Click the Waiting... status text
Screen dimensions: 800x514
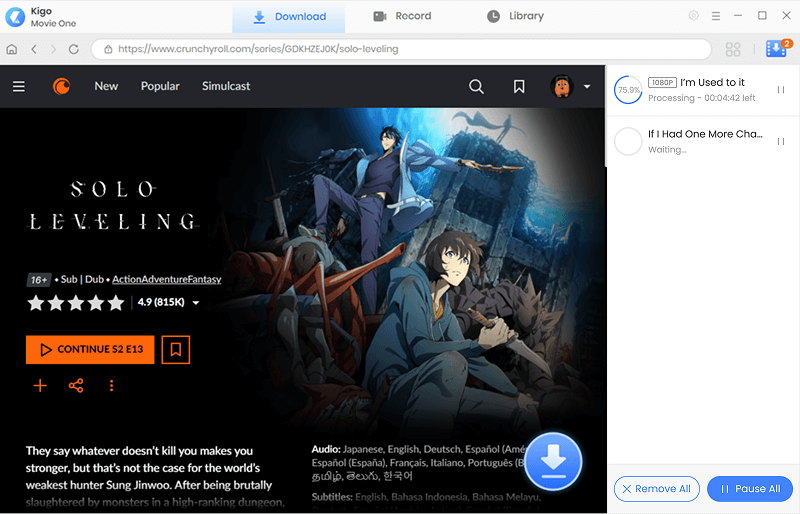[667, 150]
